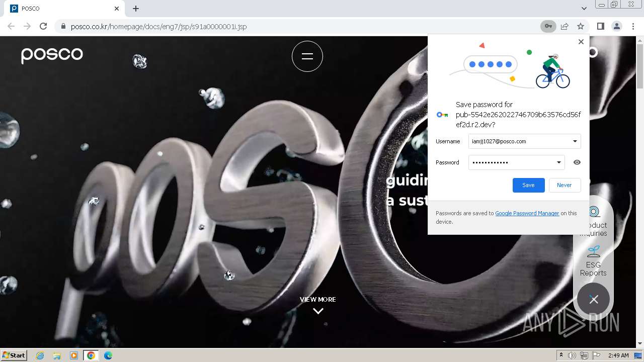Open a new browser tab
644x362 pixels.
click(x=136, y=9)
